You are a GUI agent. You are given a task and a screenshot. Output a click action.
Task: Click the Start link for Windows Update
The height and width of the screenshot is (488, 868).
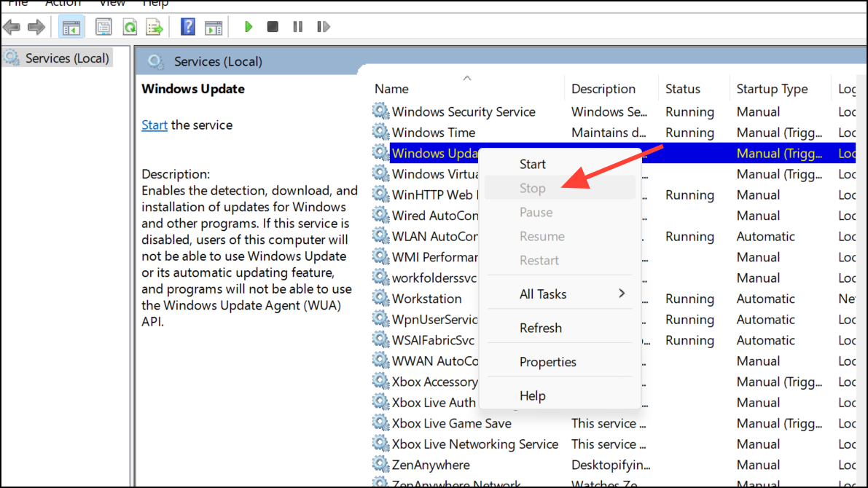tap(154, 125)
